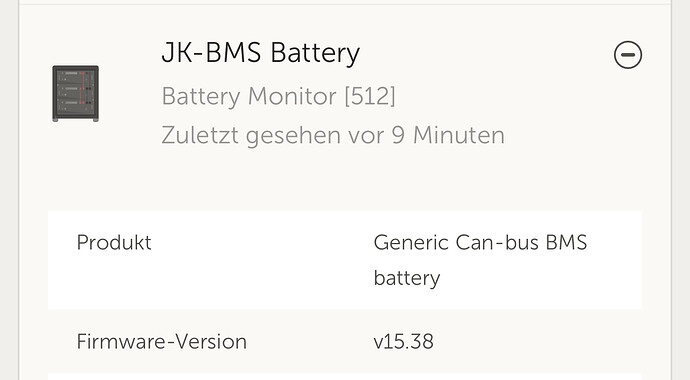Click the word battery on second line

click(407, 278)
